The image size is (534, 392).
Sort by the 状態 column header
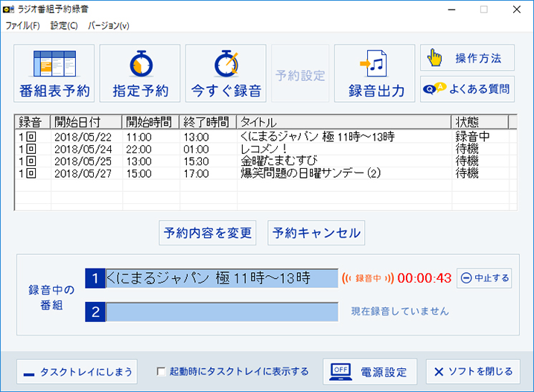point(480,122)
